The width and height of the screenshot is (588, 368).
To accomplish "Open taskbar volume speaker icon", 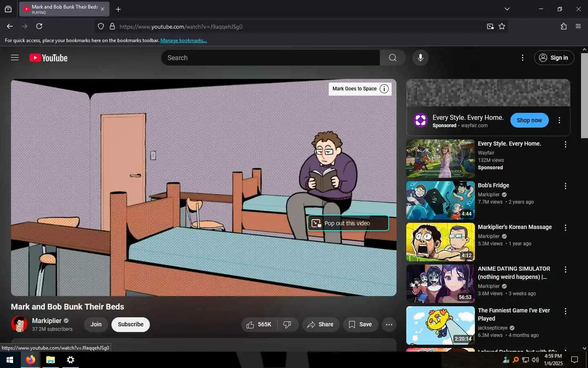I will coord(535,360).
